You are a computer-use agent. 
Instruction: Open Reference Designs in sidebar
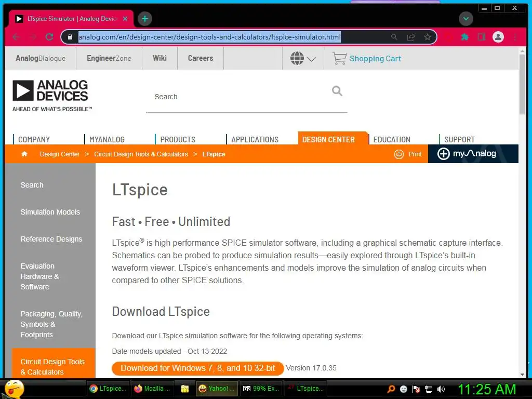pos(51,239)
